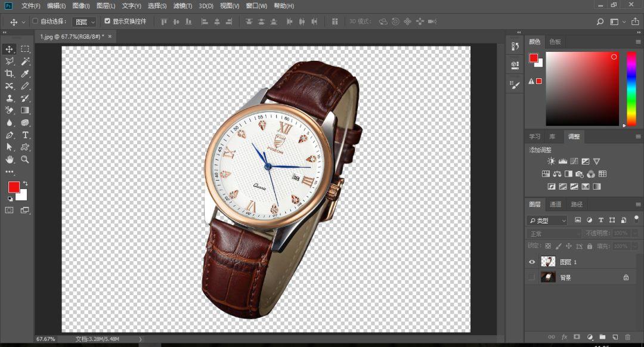Screen dimensions: 644x347
Task: Click the zoom percentage field 67.67%
Action: pyautogui.click(x=45, y=339)
